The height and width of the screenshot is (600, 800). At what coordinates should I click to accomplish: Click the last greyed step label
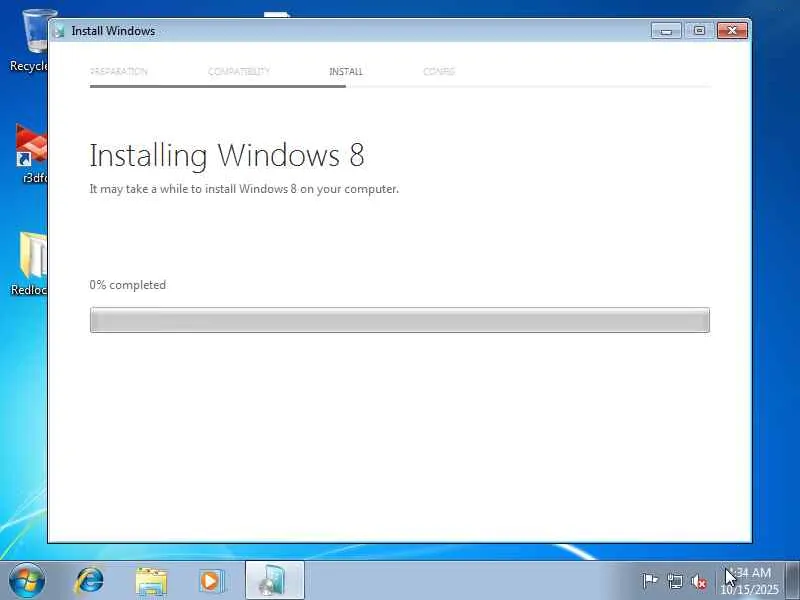click(x=439, y=71)
